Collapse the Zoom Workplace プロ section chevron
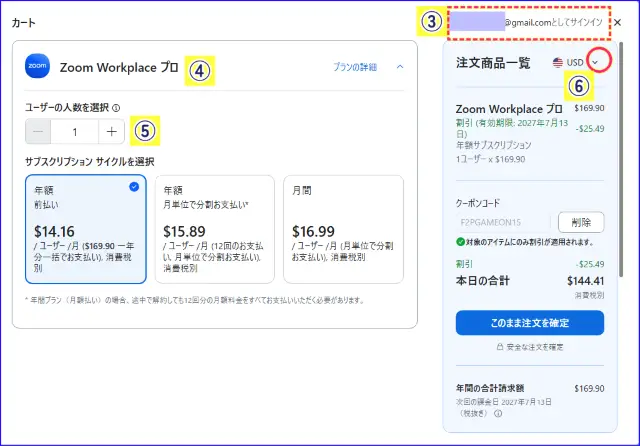The width and height of the screenshot is (640, 446). pyautogui.click(x=400, y=67)
